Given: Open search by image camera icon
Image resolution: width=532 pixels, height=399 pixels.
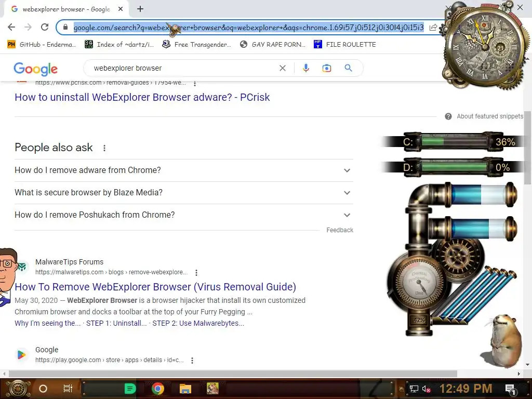Looking at the screenshot, I should pyautogui.click(x=326, y=68).
